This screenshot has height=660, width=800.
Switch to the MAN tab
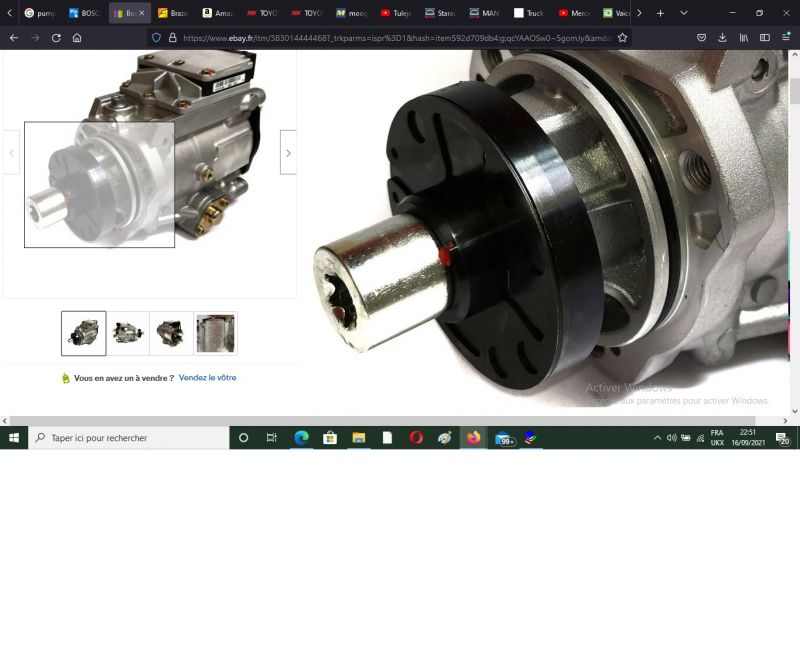click(x=485, y=13)
